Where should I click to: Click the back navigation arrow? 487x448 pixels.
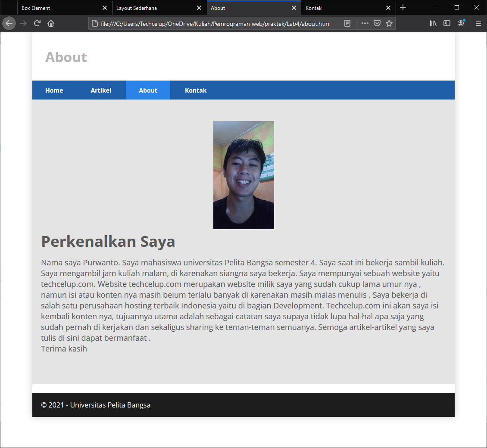tap(9, 23)
